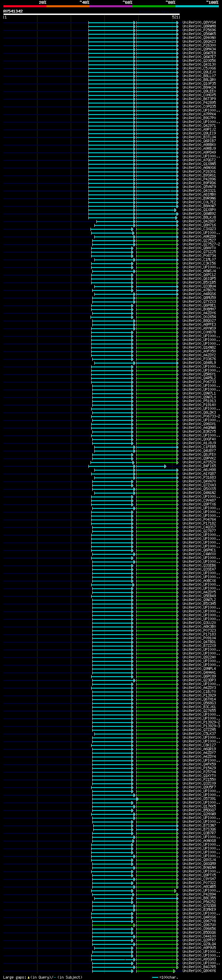Click the alignment bar for UniRef100_Q8VYG4
This screenshot has height=980, width=222.
click(x=133, y=23)
